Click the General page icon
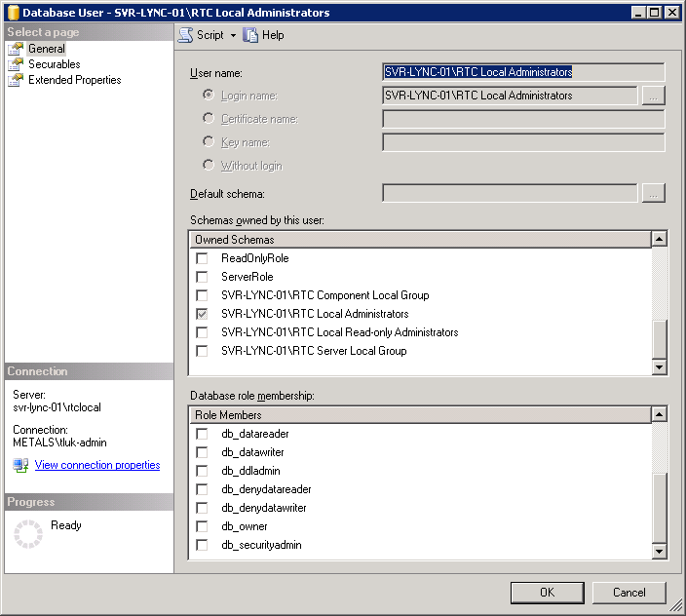Image resolution: width=686 pixels, height=616 pixels. pyautogui.click(x=16, y=49)
